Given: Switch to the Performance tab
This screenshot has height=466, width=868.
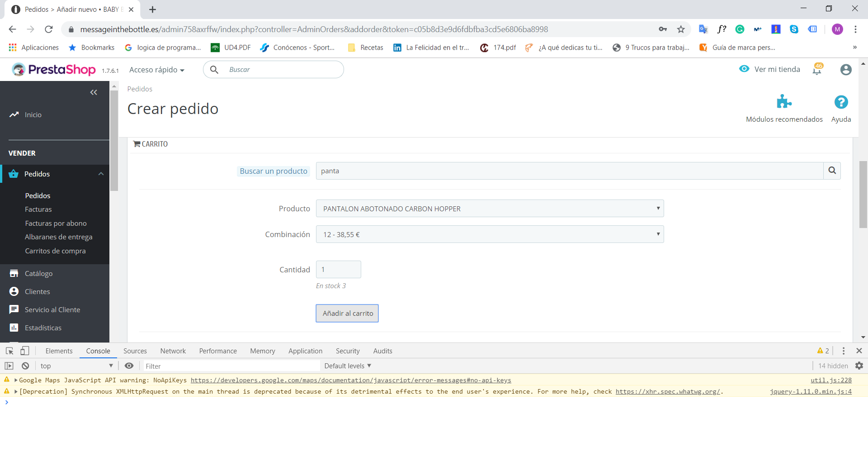Looking at the screenshot, I should point(218,351).
